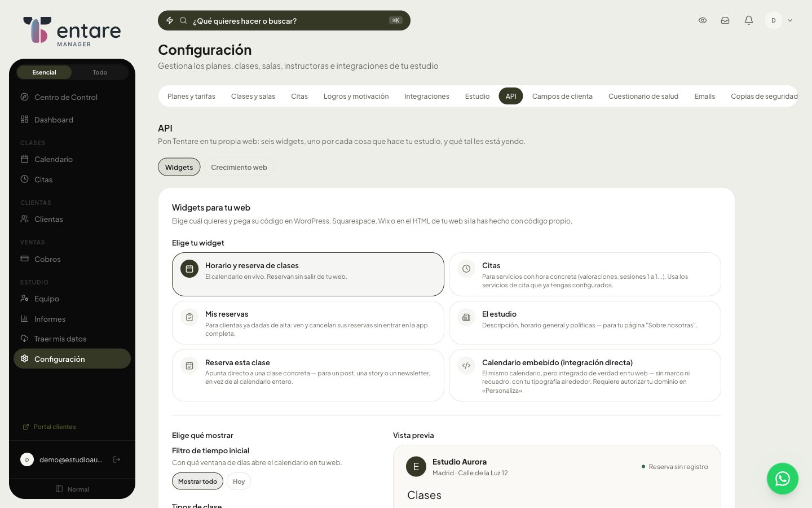The width and height of the screenshot is (812, 508).
Task: Open Cobros in sidebar
Action: coord(72,259)
